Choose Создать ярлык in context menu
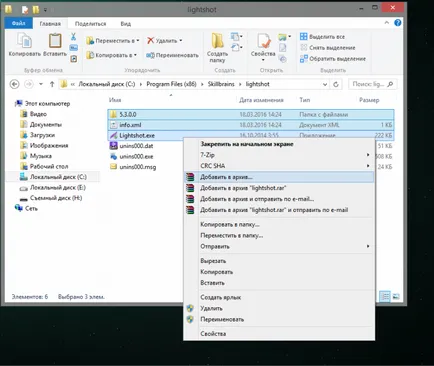The height and width of the screenshot is (366, 434). click(279, 297)
